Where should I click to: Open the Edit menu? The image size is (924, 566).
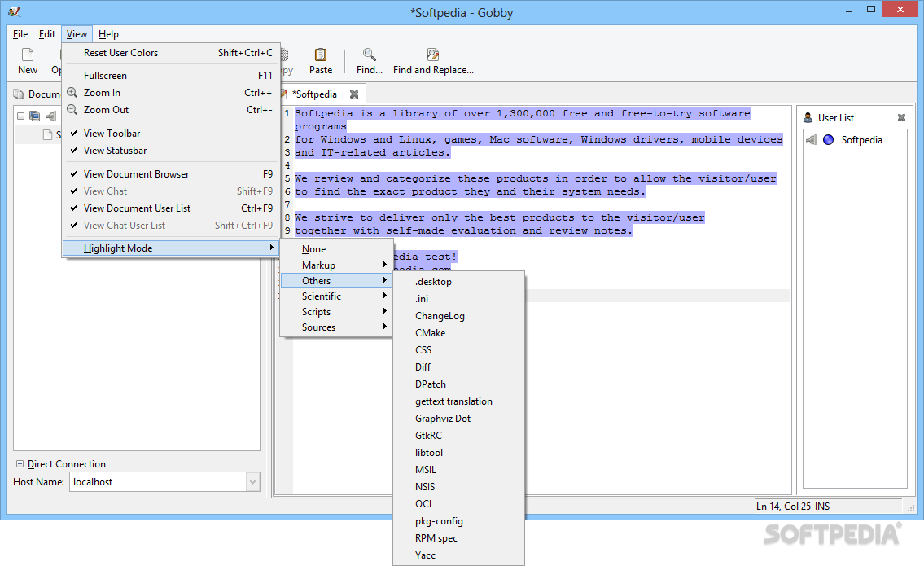coord(47,34)
